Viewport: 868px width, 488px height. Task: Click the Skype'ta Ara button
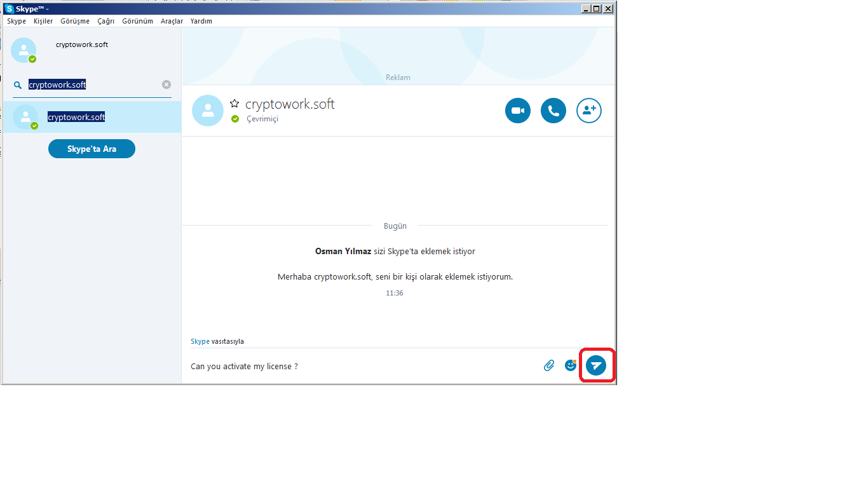click(x=92, y=149)
